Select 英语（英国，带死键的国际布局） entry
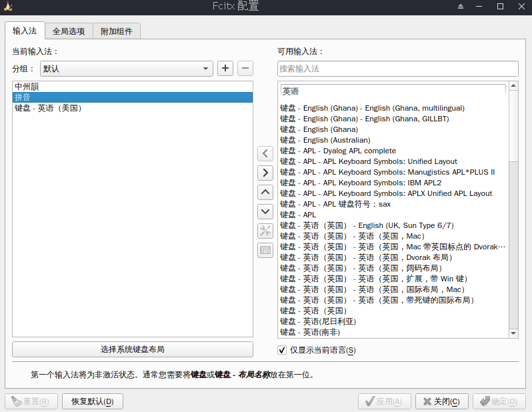The image size is (532, 412). click(x=393, y=300)
